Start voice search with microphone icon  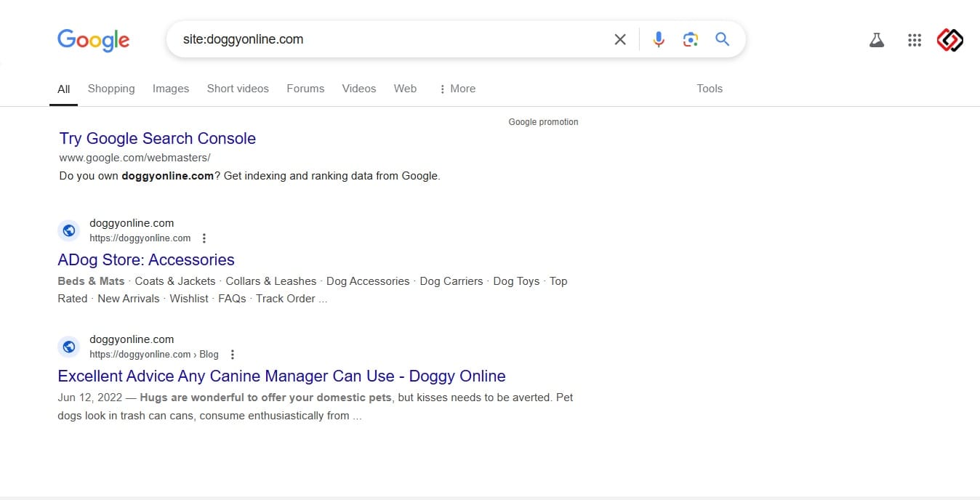click(x=659, y=39)
